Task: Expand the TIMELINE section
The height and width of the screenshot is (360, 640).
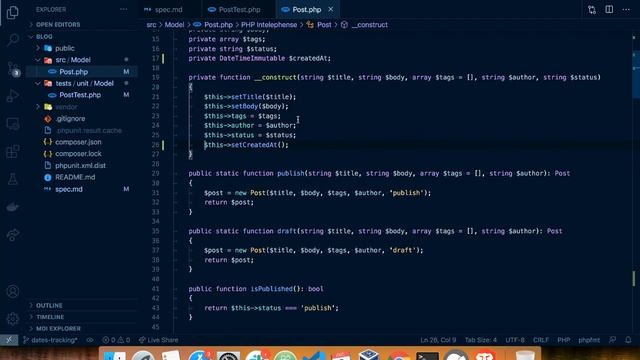Action: point(50,317)
